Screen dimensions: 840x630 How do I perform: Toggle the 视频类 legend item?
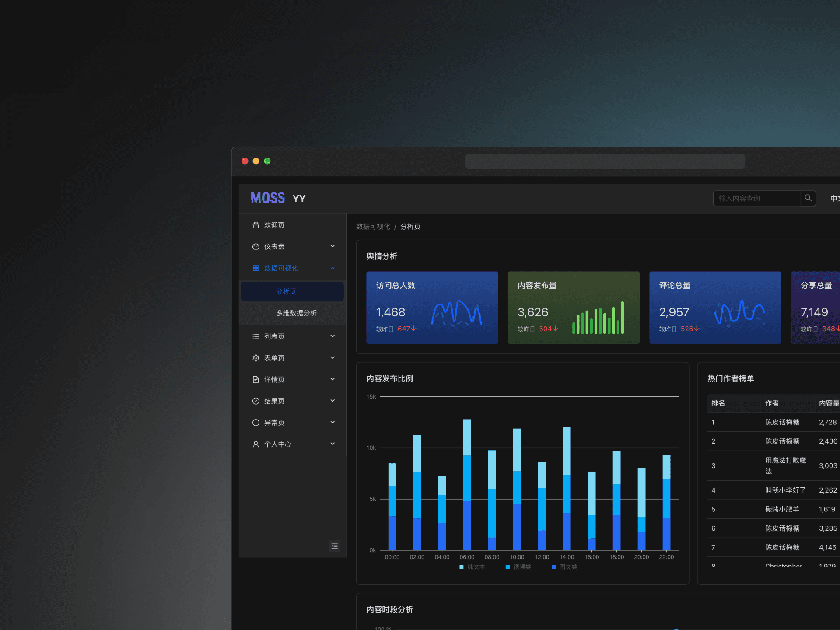pos(518,567)
